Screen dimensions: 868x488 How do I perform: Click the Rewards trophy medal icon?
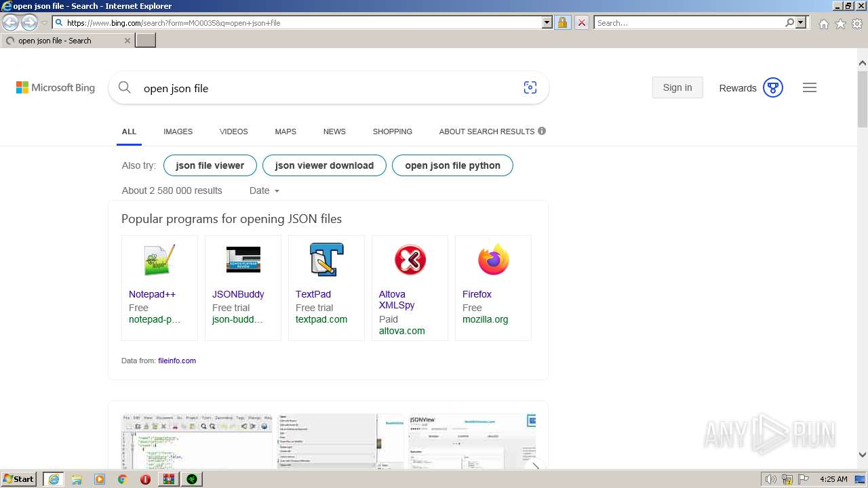[773, 87]
